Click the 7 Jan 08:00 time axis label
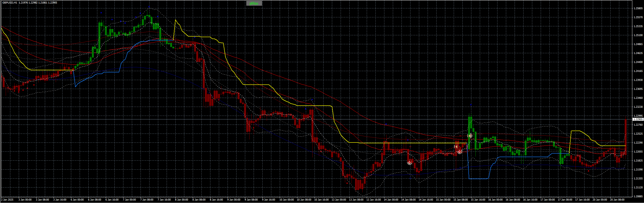 (x=147, y=200)
